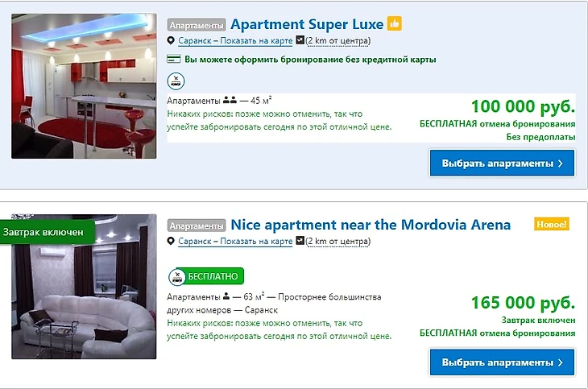This screenshot has width=588, height=389.
Task: Click the thumbs-up icon beside Apartment Super Luxe
Action: pos(395,23)
